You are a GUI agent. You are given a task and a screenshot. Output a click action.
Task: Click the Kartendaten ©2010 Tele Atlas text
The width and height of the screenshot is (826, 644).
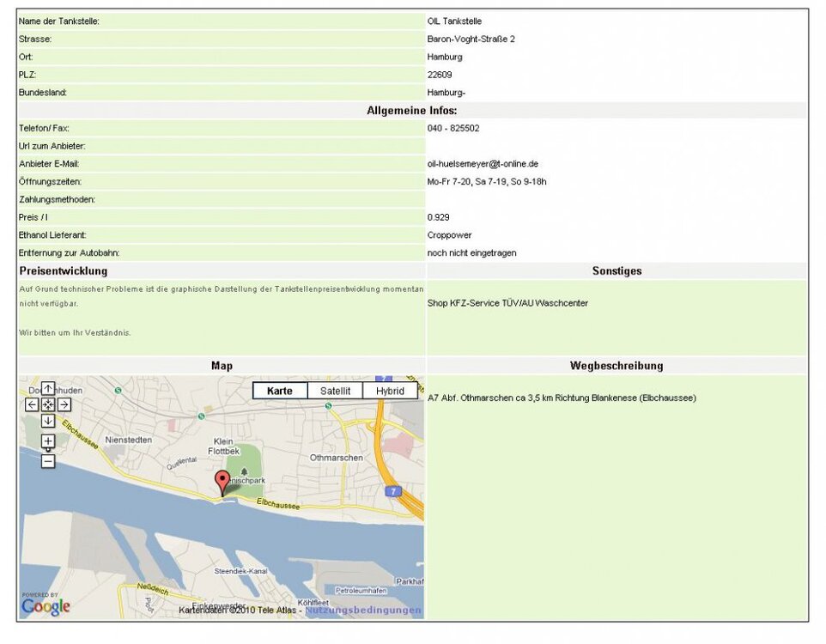pos(237,610)
